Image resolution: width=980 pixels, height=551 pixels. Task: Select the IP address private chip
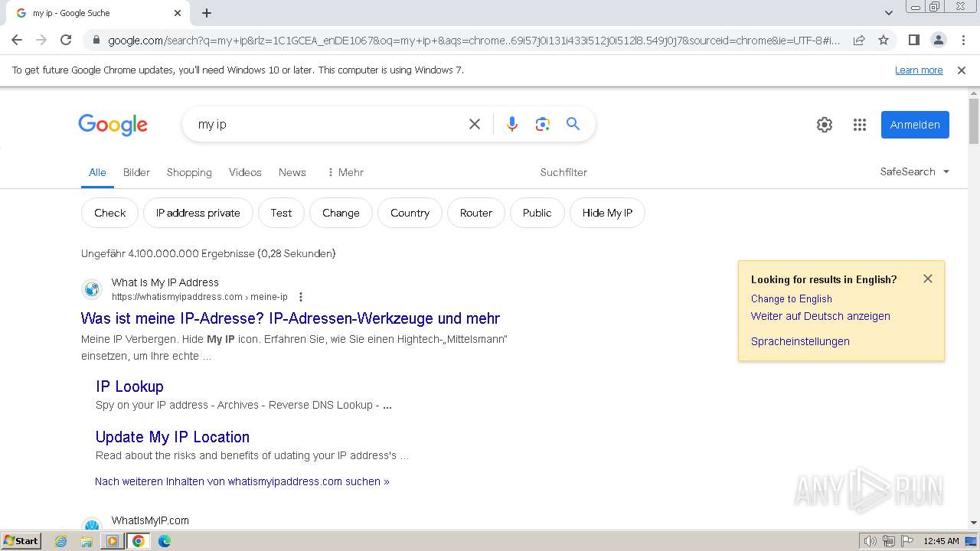pyautogui.click(x=198, y=213)
